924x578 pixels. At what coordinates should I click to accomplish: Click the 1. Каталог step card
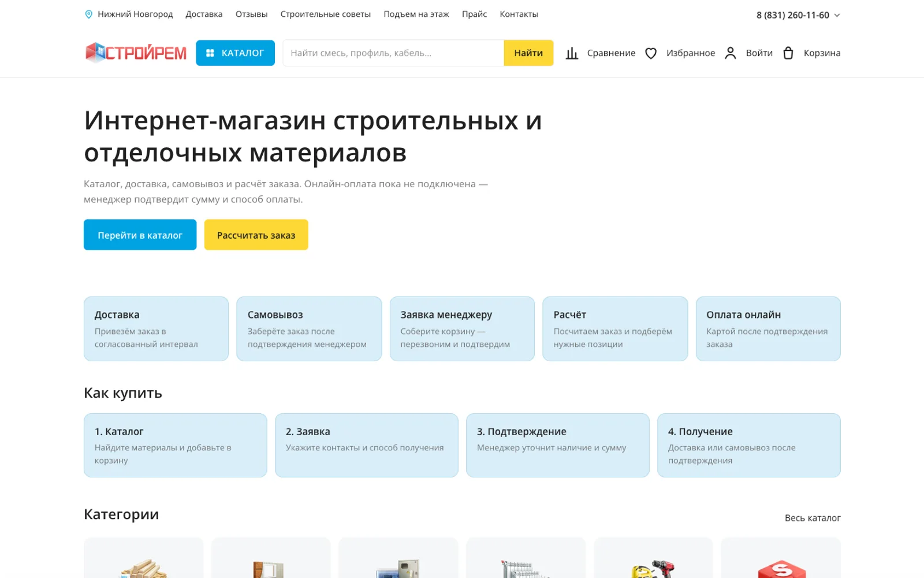point(176,445)
